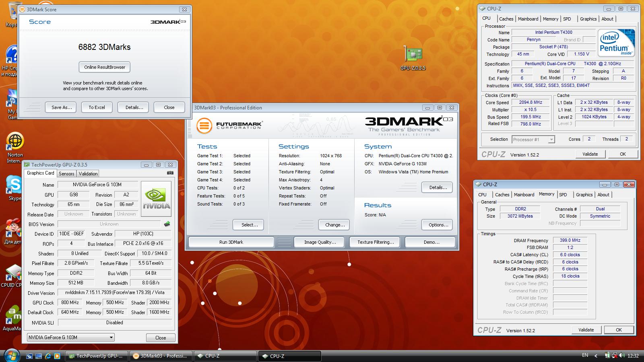Open the CPUID CPU-Z desktop shortcut

11,276
